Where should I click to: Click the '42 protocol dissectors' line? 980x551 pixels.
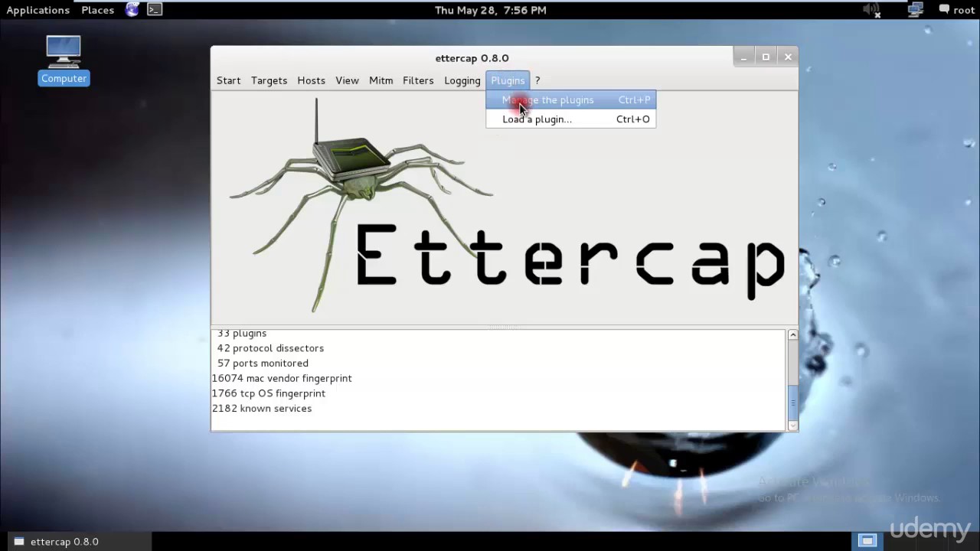tap(270, 348)
